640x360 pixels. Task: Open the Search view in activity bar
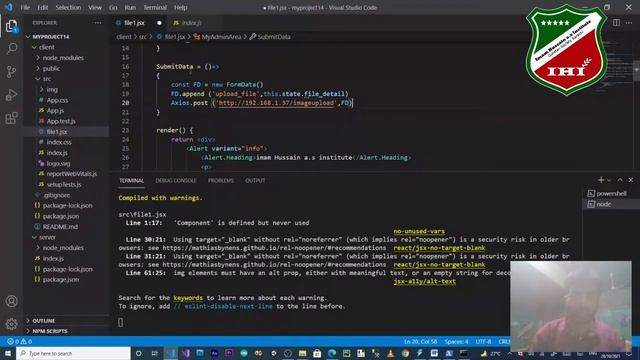11,49
